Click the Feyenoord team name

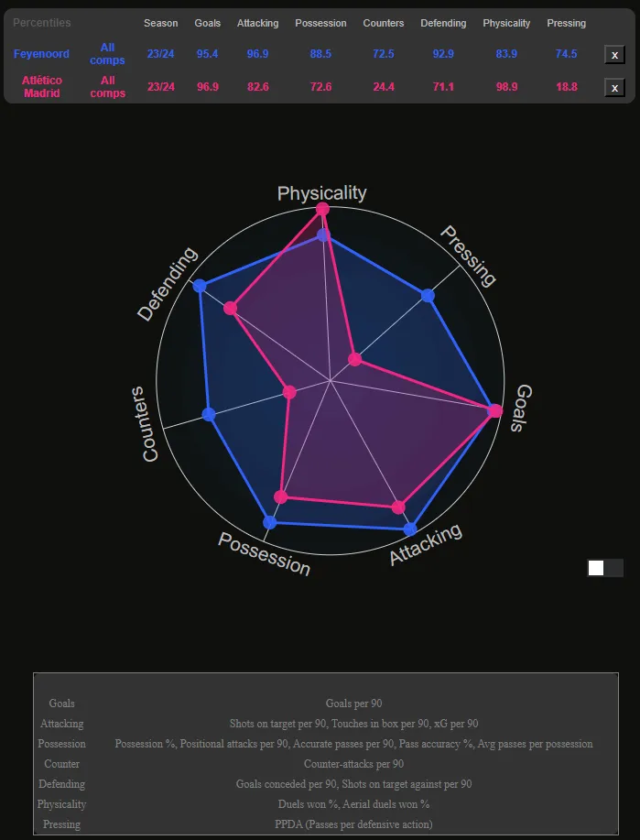click(x=41, y=54)
